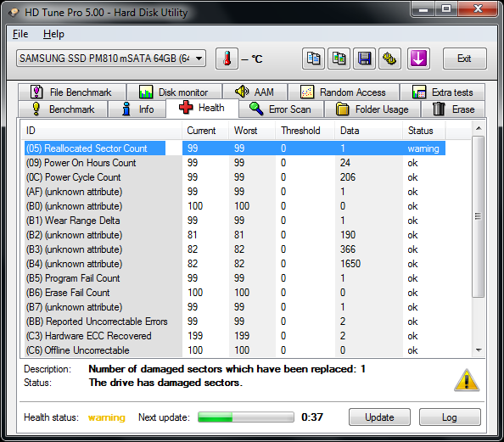Click the Update button

point(379,417)
